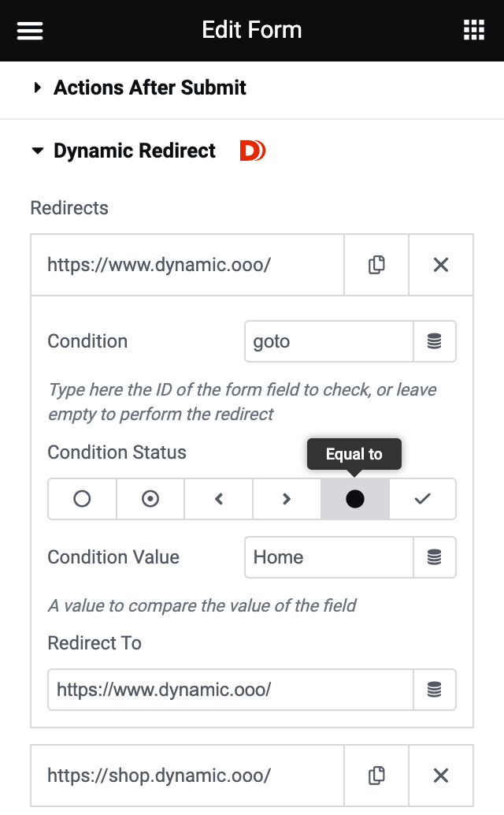Select the Greater Than condition status
Image resolution: width=504 pixels, height=815 pixels.
286,499
